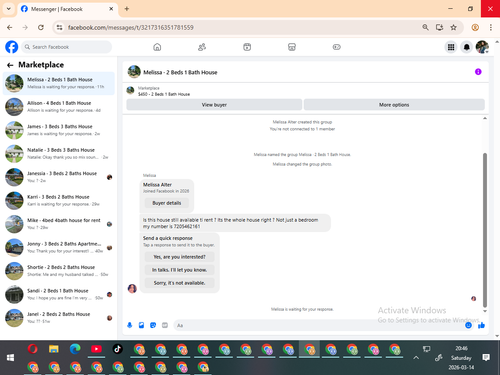
Task: Open the Friends icon in top navigation
Action: pos(202,47)
